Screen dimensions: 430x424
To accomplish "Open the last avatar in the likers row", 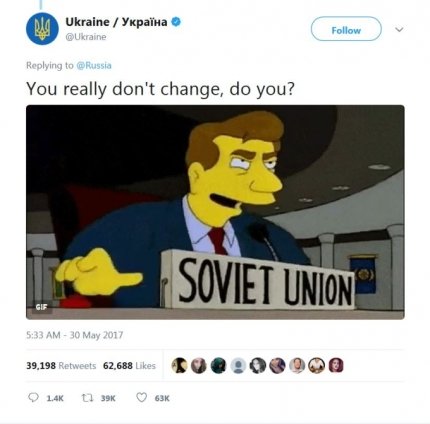I will [x=336, y=366].
